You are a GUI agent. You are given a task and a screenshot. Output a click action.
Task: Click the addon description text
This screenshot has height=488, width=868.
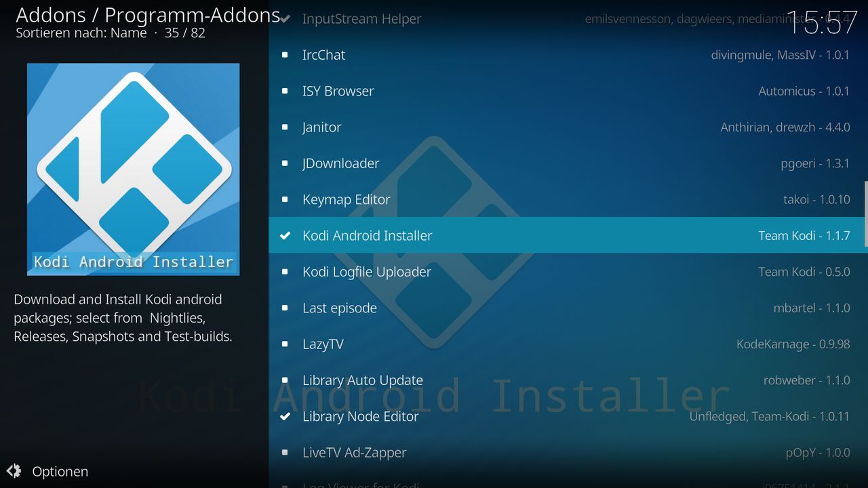point(123,318)
